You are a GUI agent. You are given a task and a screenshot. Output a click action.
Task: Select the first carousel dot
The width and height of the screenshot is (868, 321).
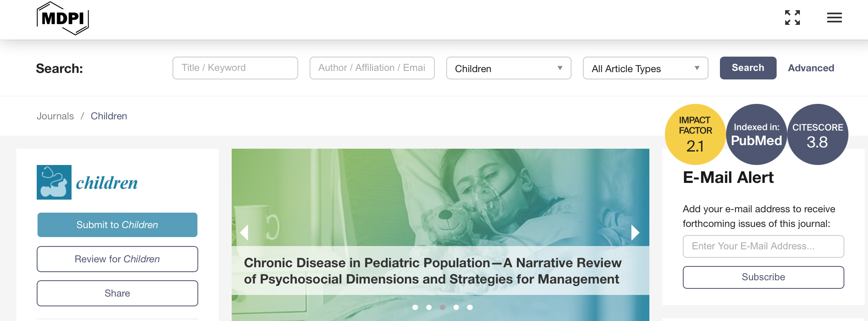point(415,307)
